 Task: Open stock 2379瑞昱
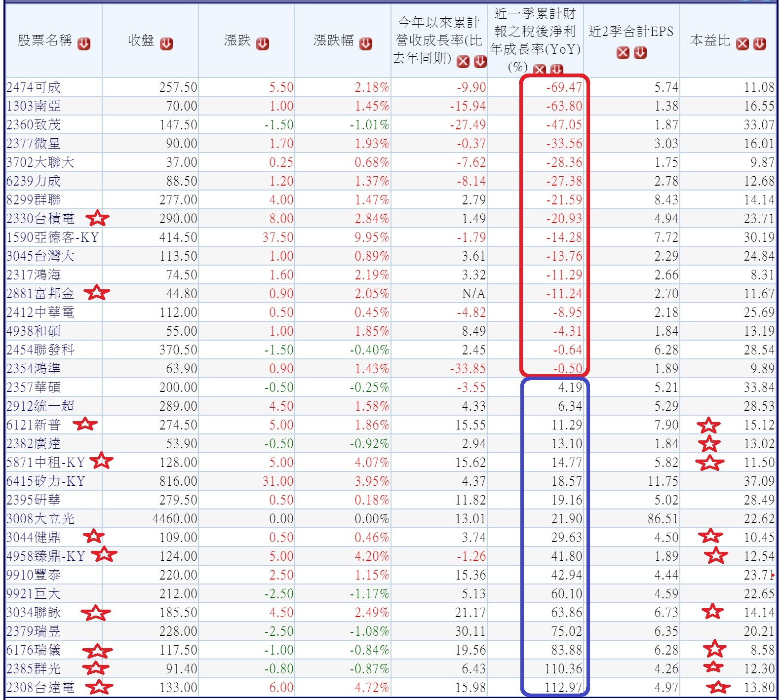tap(34, 631)
